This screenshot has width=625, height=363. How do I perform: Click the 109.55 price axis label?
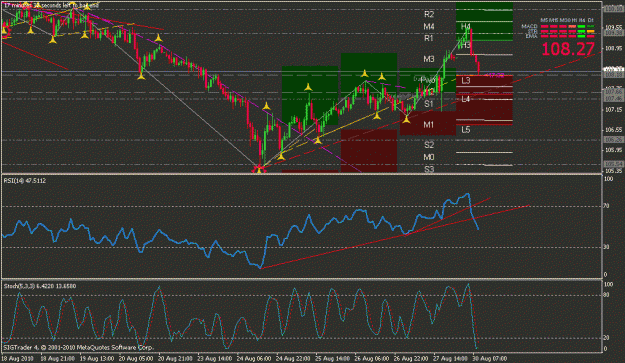coord(613,28)
